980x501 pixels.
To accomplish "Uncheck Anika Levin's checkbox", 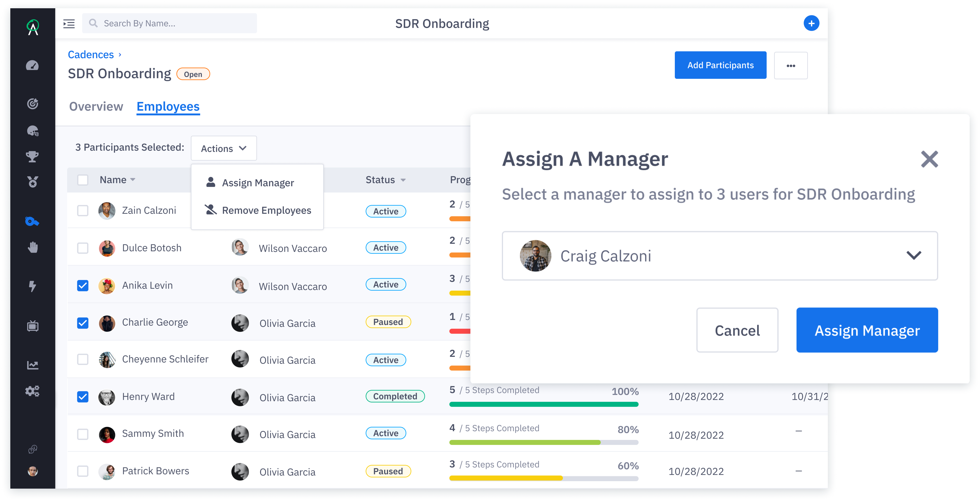I will pyautogui.click(x=83, y=285).
